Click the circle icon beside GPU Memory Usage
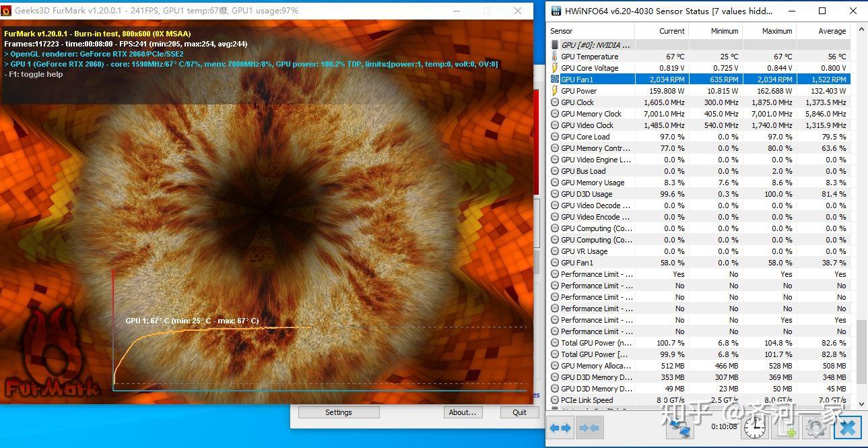The height and width of the screenshot is (448, 868). coord(555,183)
